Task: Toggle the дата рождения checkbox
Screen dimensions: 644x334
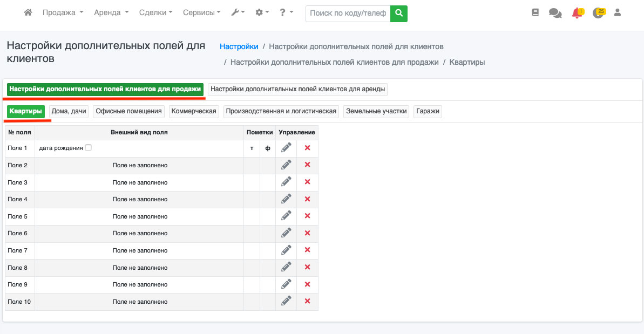Action: 88,148
